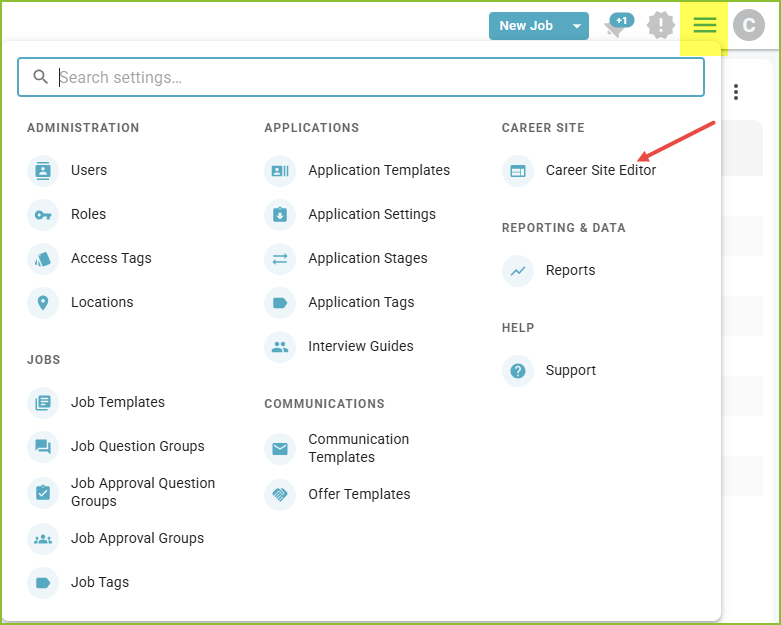781x625 pixels.
Task: Click the Support question mark icon
Action: pyautogui.click(x=518, y=371)
